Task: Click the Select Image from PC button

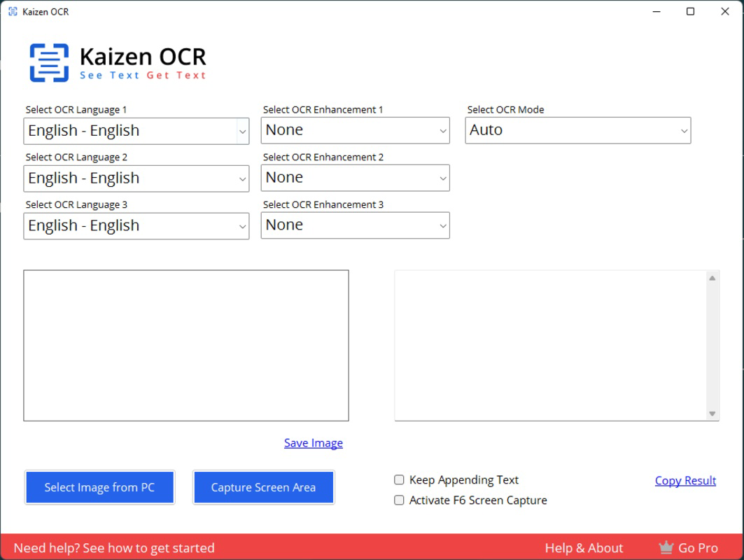Action: coord(99,487)
